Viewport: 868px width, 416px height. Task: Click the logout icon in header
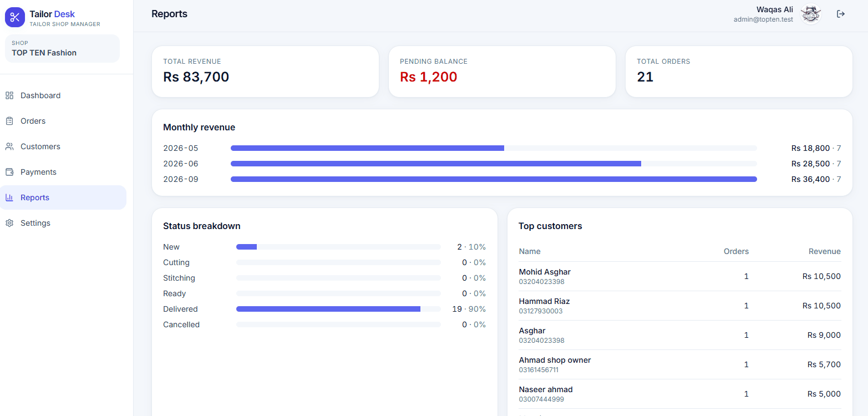click(x=841, y=14)
